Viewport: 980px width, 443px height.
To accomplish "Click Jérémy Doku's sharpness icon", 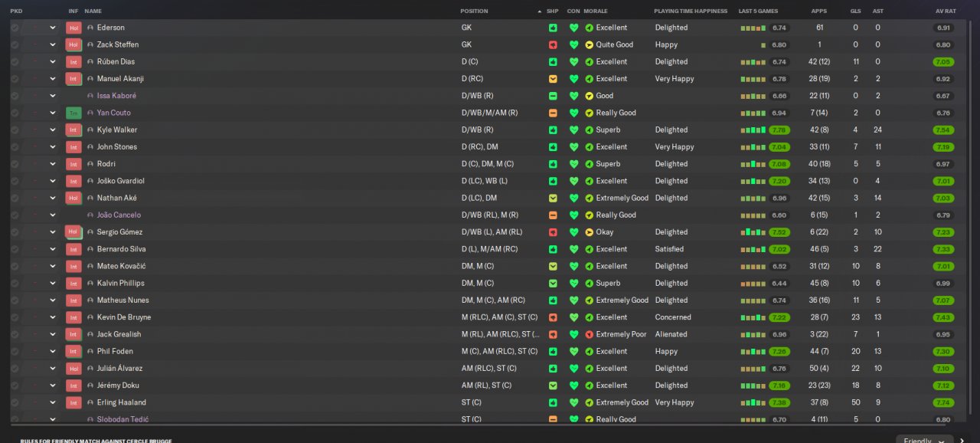I will pos(553,386).
